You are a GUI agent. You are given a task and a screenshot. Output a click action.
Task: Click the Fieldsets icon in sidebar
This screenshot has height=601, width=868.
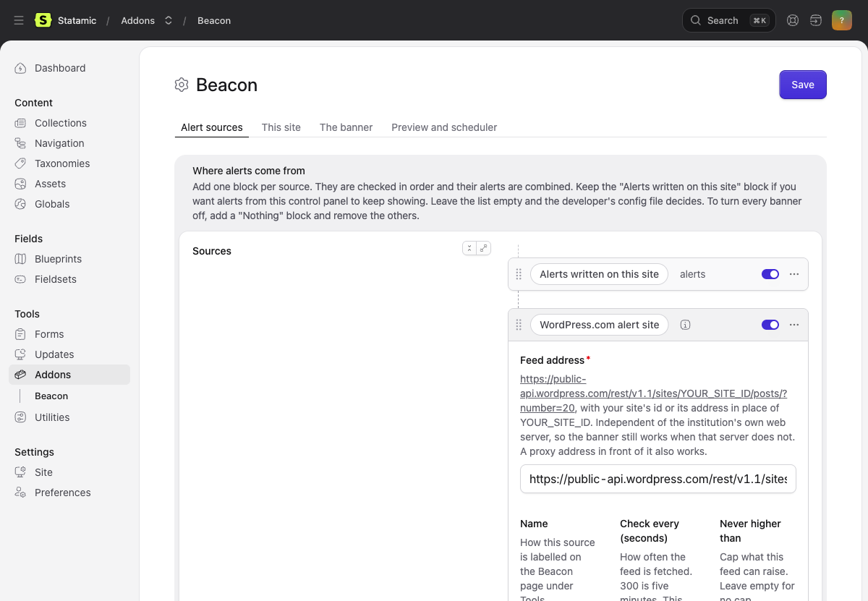(x=21, y=279)
